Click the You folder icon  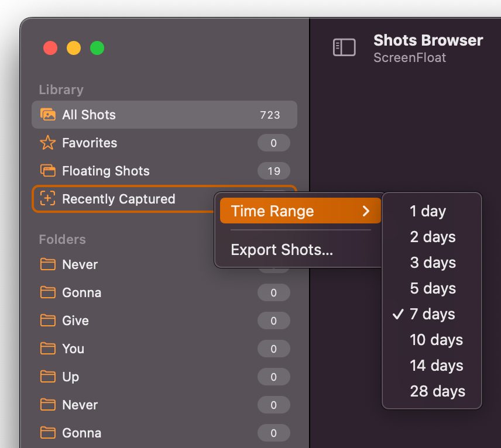47,349
